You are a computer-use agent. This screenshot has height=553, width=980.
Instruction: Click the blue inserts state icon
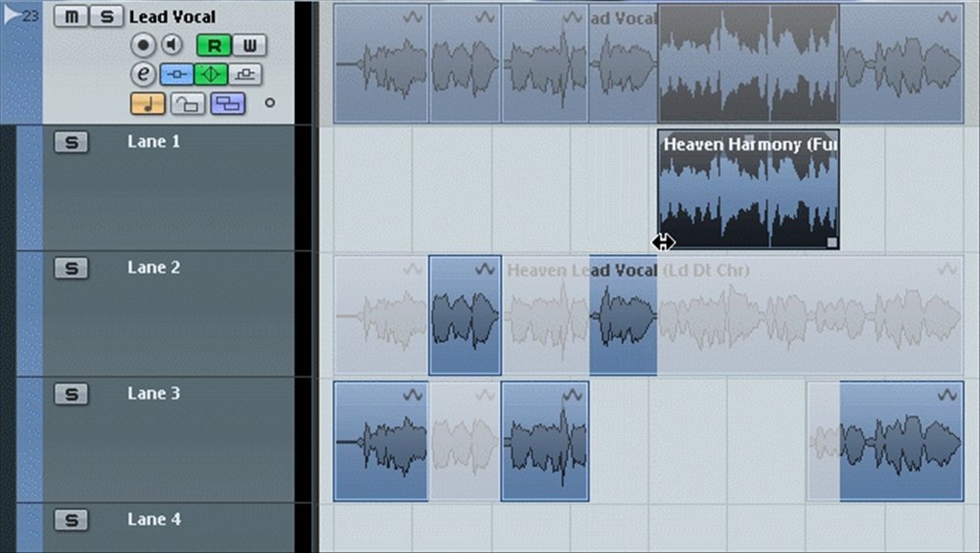177,75
